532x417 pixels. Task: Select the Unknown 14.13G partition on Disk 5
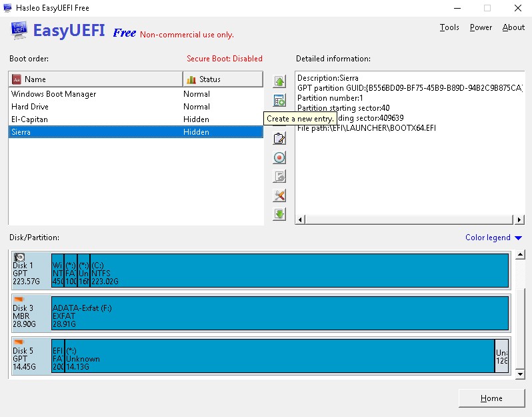click(x=279, y=356)
